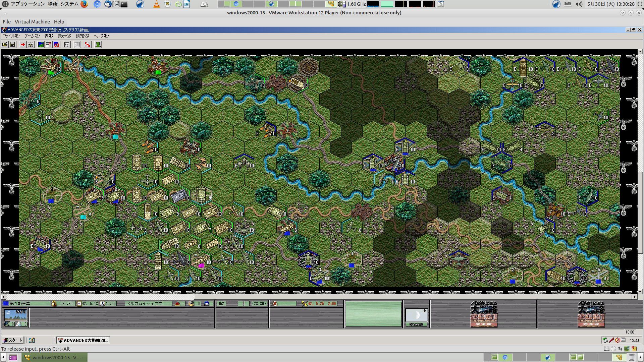Open the ゲーム(G) menu
The width and height of the screenshot is (644, 362).
point(32,36)
